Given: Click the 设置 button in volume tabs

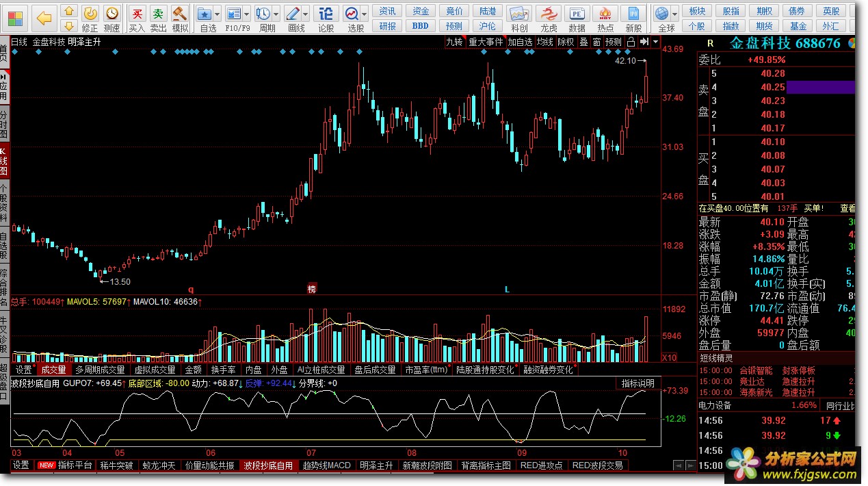Looking at the screenshot, I should [23, 370].
